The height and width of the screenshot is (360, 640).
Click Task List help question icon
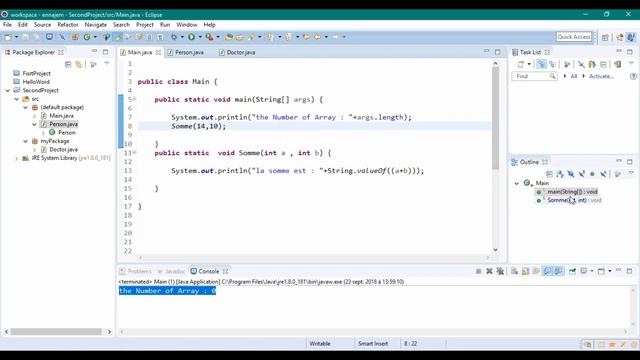click(x=633, y=76)
